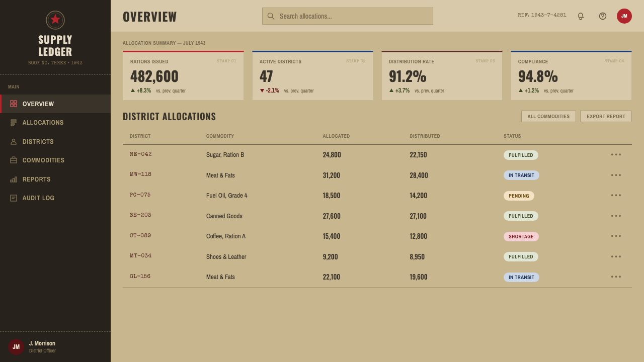644x362 pixels.
Task: Open the Audit Log menu item
Action: coord(55,198)
